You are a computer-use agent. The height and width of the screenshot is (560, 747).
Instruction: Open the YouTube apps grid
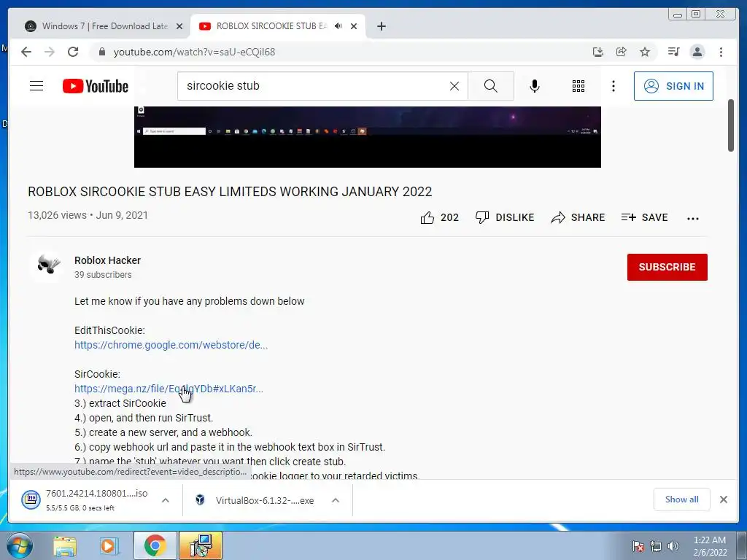[x=578, y=86]
